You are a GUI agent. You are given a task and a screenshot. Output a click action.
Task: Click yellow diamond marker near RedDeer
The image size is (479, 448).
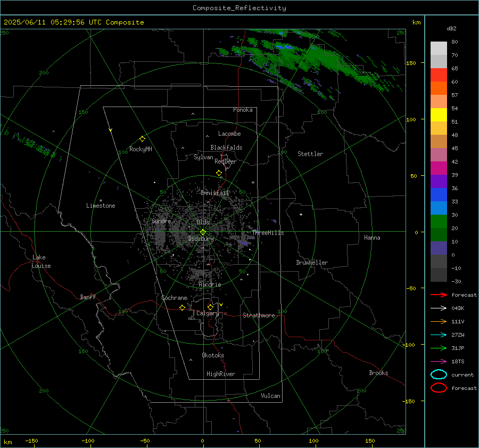coord(219,173)
